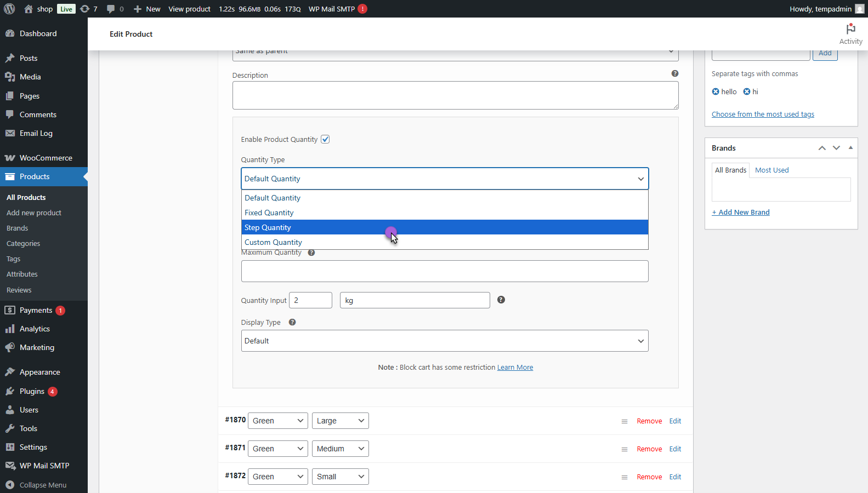Open WooCommerce in the sidebar menu
This screenshot has height=493, width=868.
coord(46,158)
